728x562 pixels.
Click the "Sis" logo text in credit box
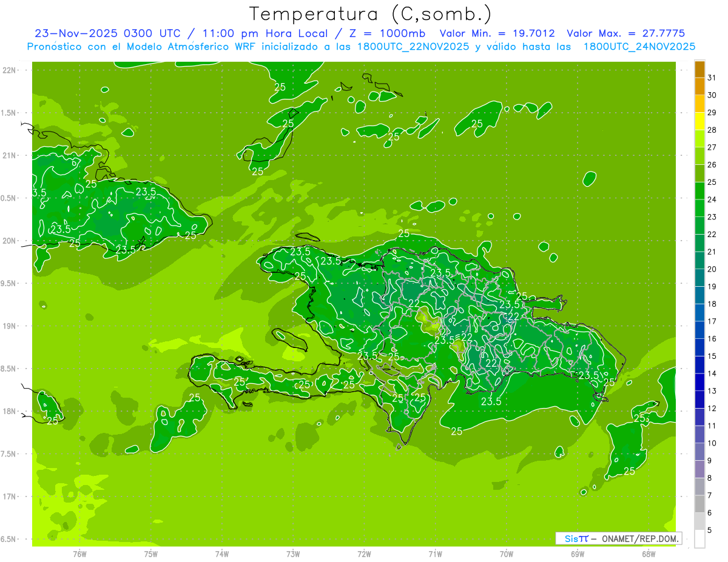(570, 538)
